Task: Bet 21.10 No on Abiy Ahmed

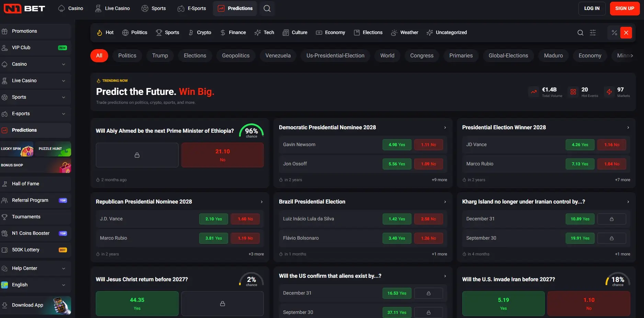Action: [223, 155]
